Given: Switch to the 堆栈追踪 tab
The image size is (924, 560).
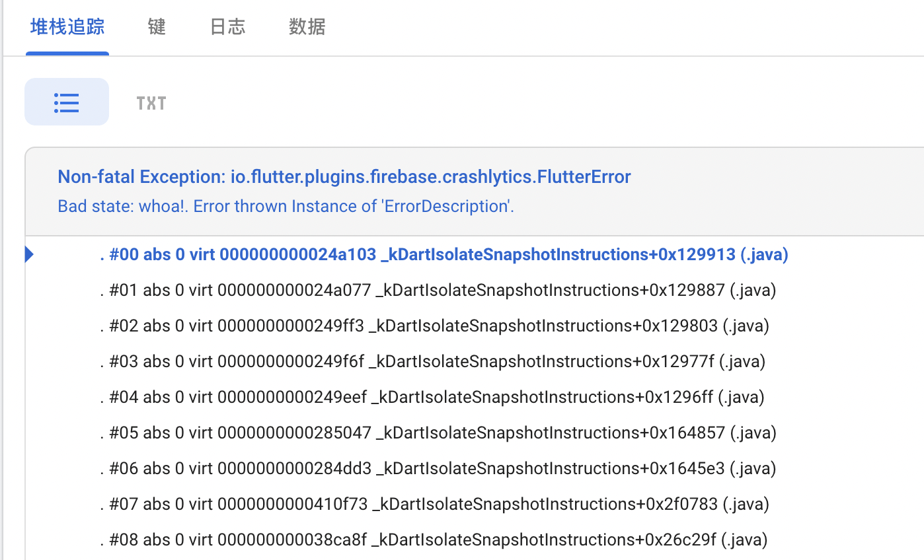Looking at the screenshot, I should [x=67, y=27].
